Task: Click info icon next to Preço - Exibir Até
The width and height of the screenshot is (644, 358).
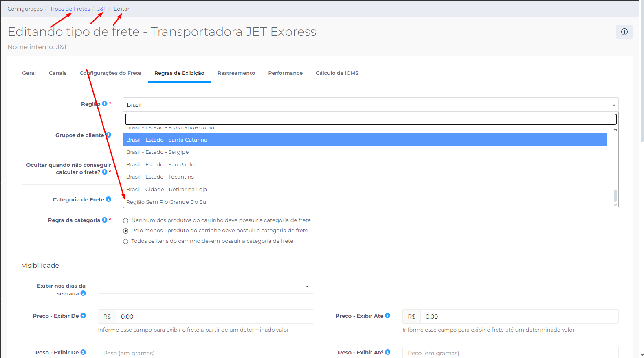Action: click(388, 316)
